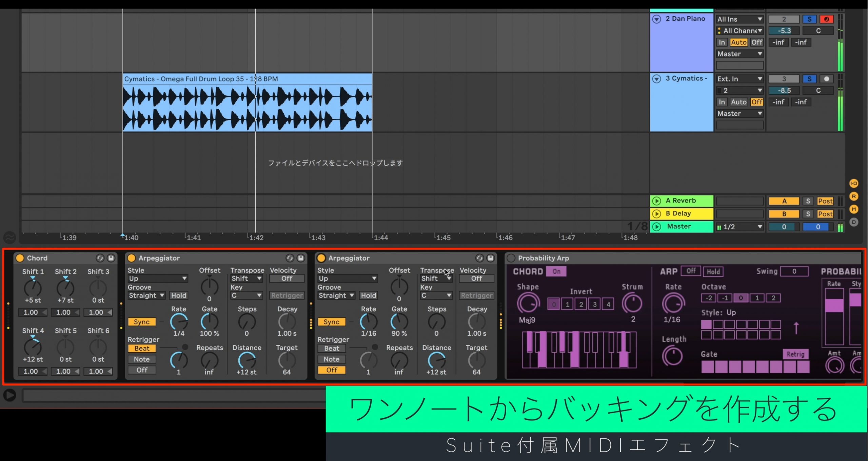
Task: Open All Channels dropdown on Dan Piano
Action: [x=739, y=31]
